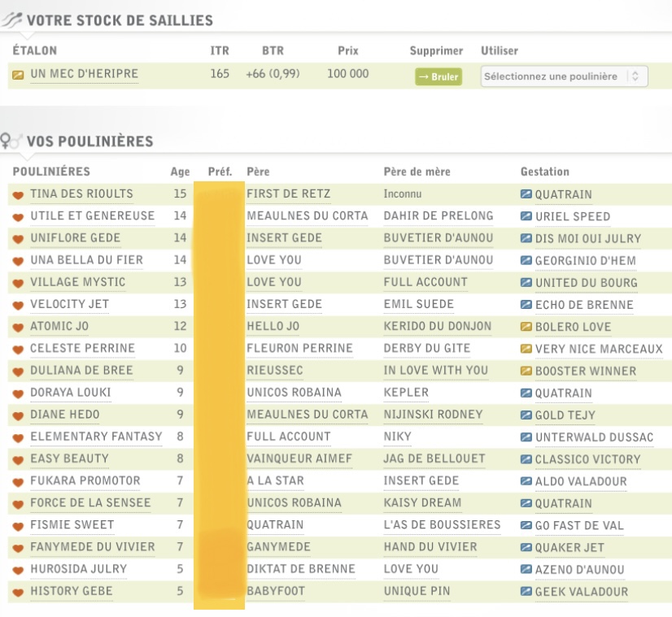Click the Age column header

[x=180, y=172]
